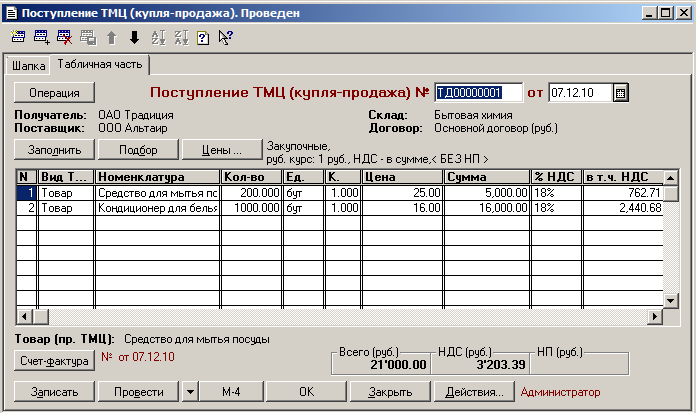Screen dimensions: 696x413
Task: Click the recipient ОАО Традиция
Action: click(136, 115)
